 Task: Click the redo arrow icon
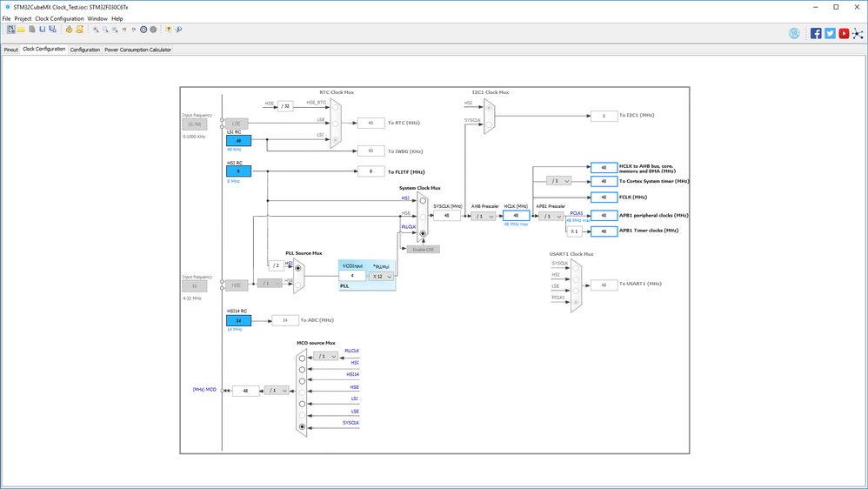133,30
